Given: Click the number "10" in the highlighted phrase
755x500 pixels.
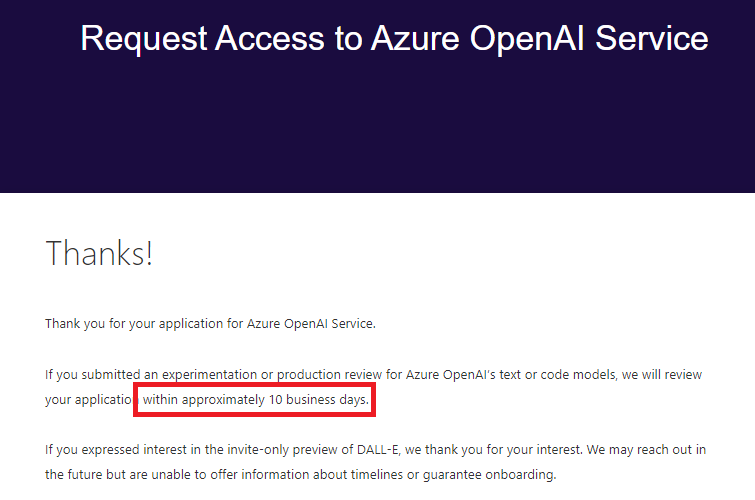Looking at the screenshot, I should (275, 400).
